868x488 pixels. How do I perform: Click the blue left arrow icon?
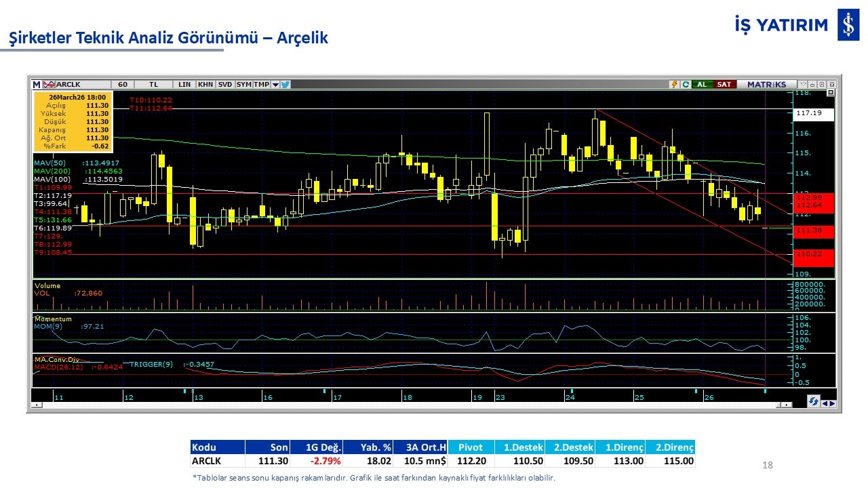click(x=825, y=403)
